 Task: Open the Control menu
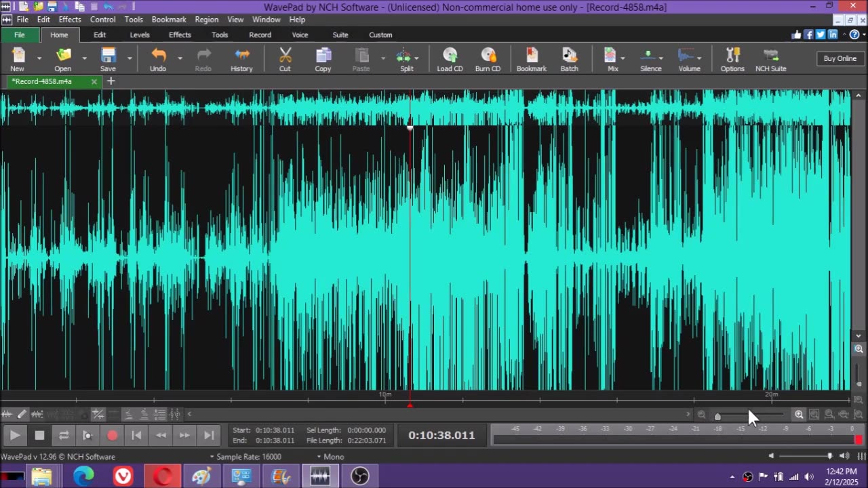pyautogui.click(x=103, y=20)
